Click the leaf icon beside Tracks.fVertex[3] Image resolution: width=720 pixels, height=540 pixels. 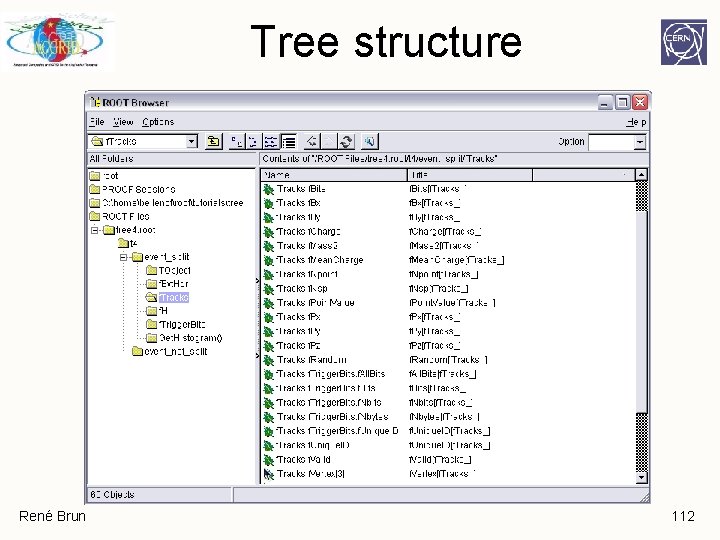tap(268, 474)
